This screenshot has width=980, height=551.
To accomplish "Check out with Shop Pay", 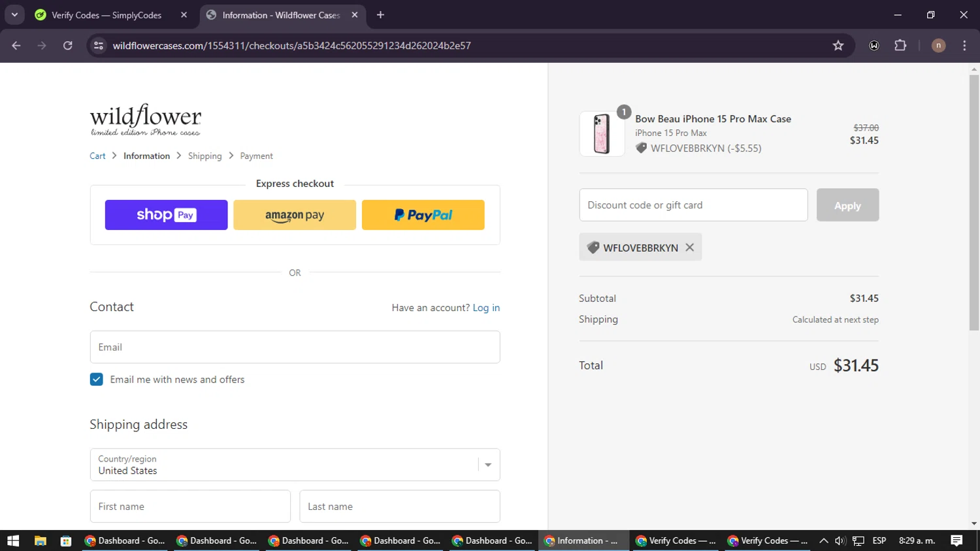I will pos(166,215).
